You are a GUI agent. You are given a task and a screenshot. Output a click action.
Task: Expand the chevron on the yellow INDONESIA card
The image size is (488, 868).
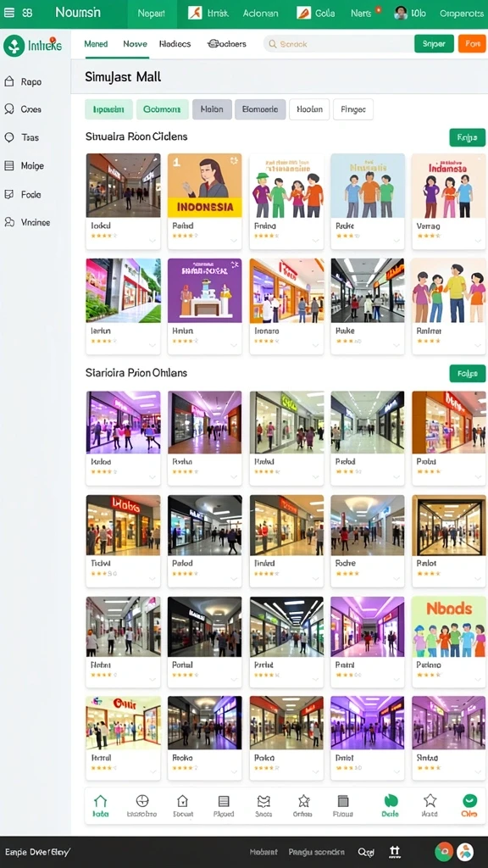pyautogui.click(x=234, y=241)
